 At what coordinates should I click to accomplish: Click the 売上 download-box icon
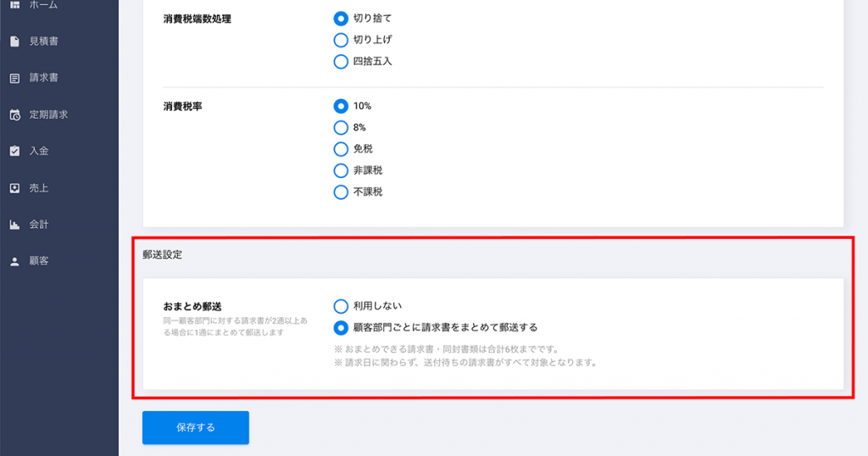point(15,188)
